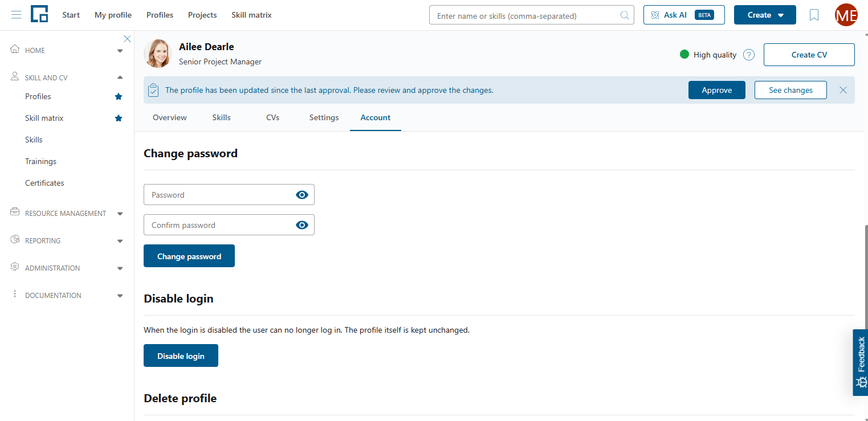Switch to the Skills tab
Viewport: 868px width, 421px height.
pos(222,117)
